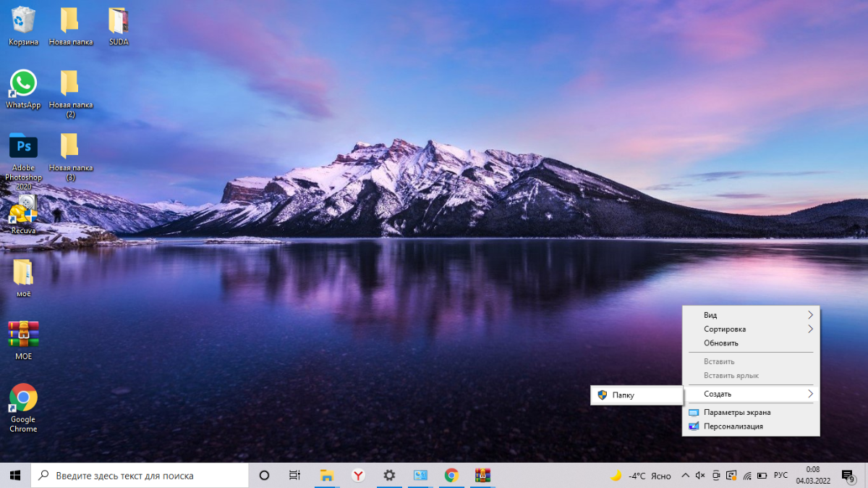Click the Google Chrome desktop shortcut
The height and width of the screenshot is (488, 868).
tap(23, 398)
